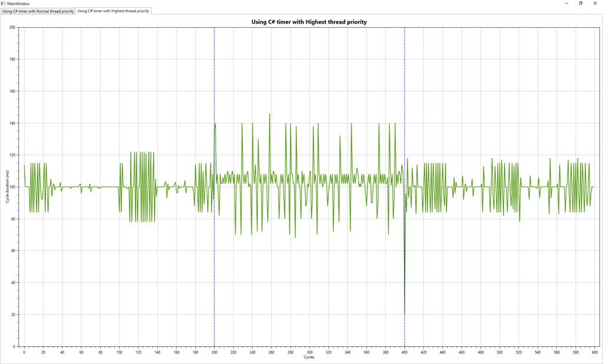603x364 pixels.
Task: Minimize the MainWindow window
Action: (x=567, y=3)
